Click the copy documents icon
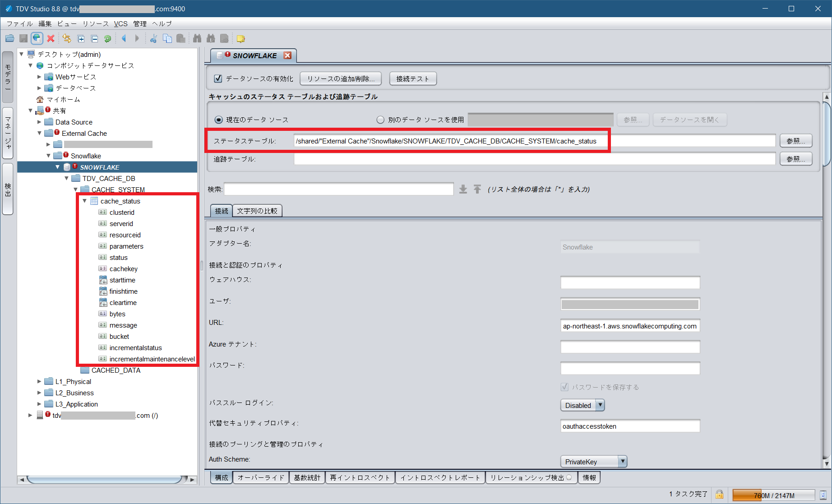This screenshot has height=504, width=832. (x=167, y=39)
